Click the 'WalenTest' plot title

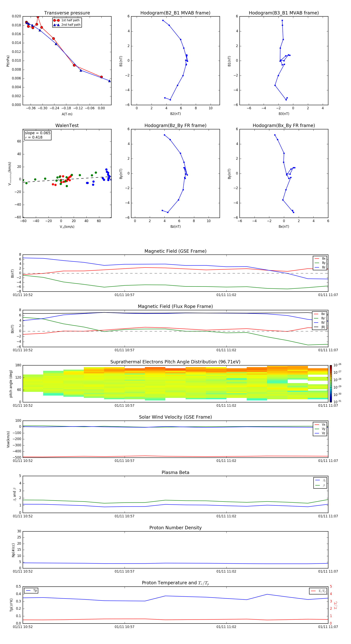(67, 125)
